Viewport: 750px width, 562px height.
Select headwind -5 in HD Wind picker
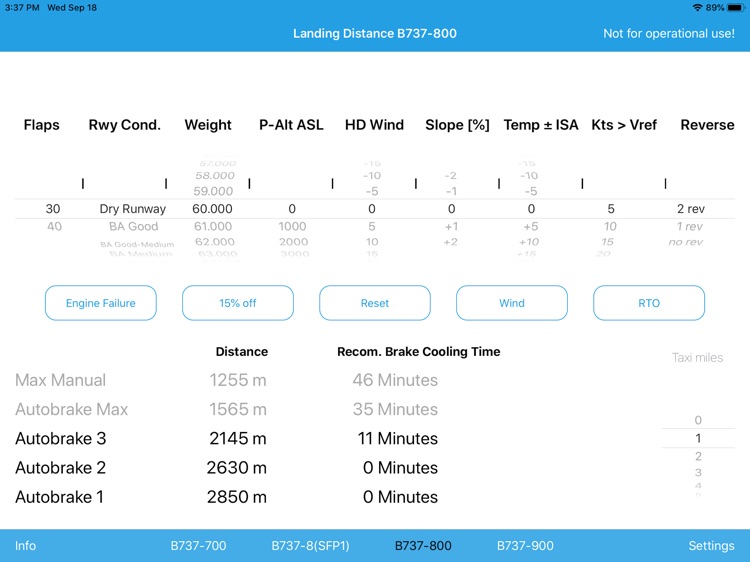click(x=372, y=191)
